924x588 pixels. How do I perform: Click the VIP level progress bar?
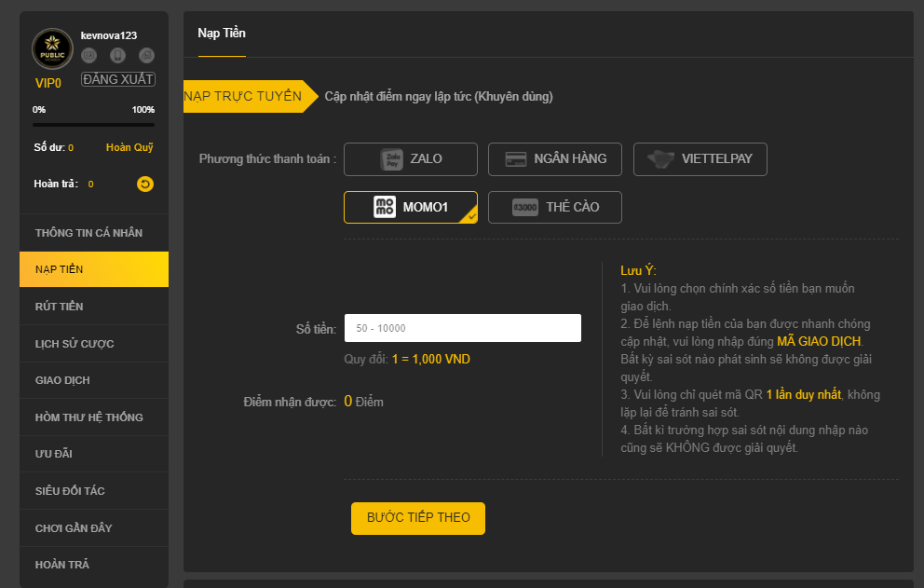[x=93, y=125]
